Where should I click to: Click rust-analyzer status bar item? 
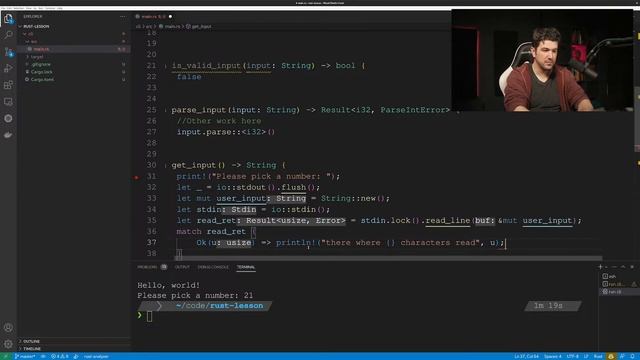pyautogui.click(x=96, y=356)
